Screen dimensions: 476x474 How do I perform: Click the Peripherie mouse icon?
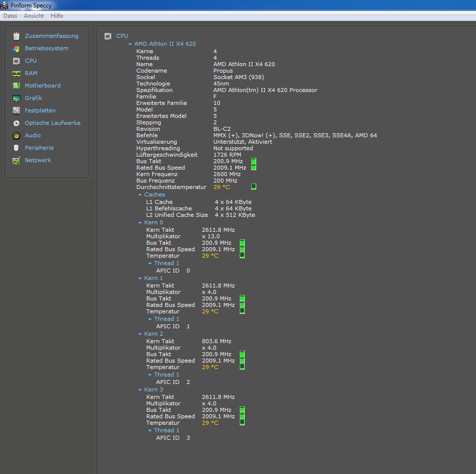pos(16,148)
